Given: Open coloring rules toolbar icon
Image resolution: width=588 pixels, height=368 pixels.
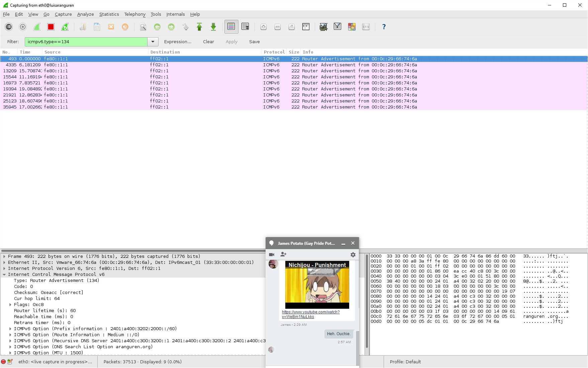Looking at the screenshot, I should click(352, 27).
